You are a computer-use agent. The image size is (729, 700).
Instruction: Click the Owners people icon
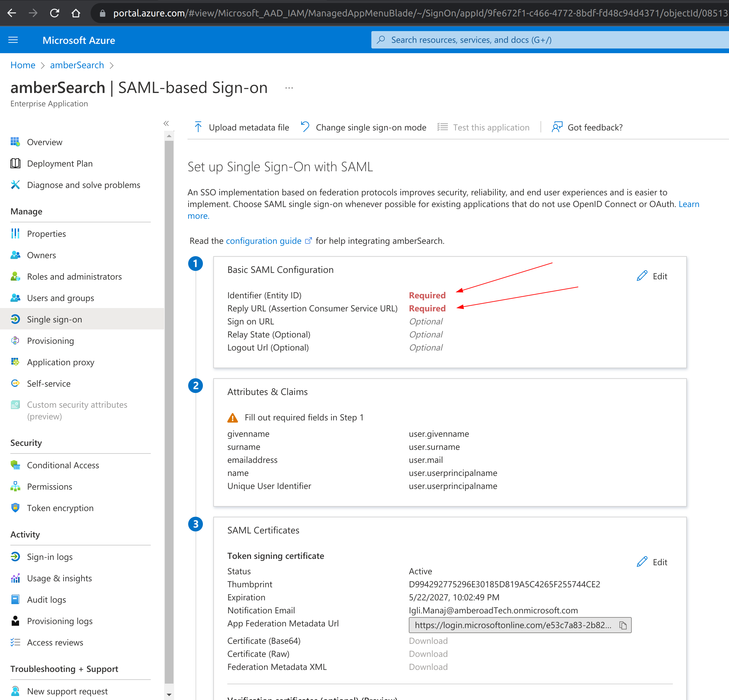[x=15, y=255]
